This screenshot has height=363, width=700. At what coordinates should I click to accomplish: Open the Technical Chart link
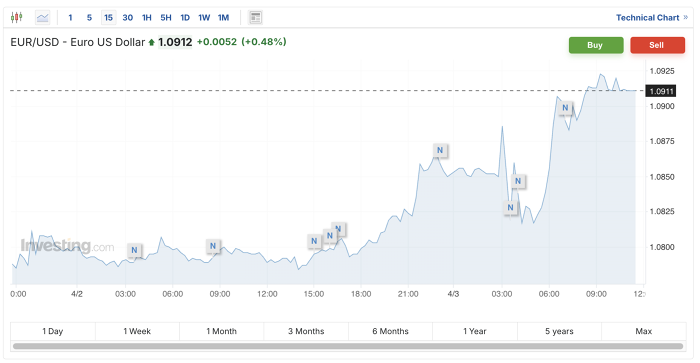click(x=647, y=18)
